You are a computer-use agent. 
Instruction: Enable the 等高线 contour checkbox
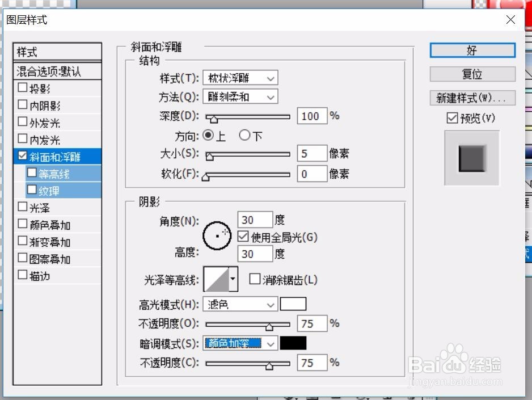click(32, 172)
